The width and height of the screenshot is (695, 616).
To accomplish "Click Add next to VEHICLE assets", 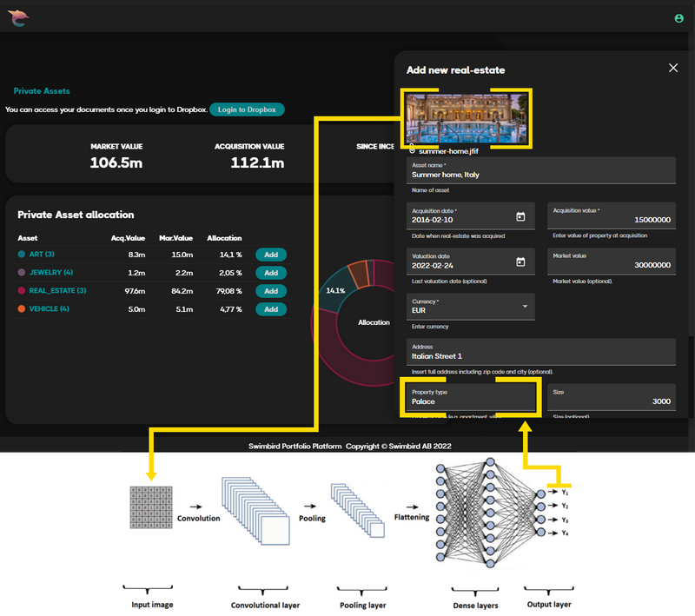I will pos(271,308).
